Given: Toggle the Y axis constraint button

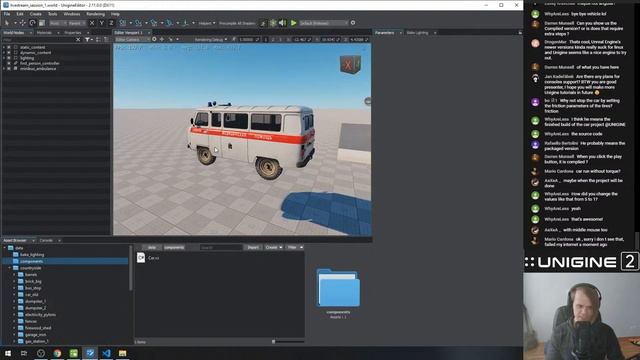Looking at the screenshot, I should tap(101, 23).
